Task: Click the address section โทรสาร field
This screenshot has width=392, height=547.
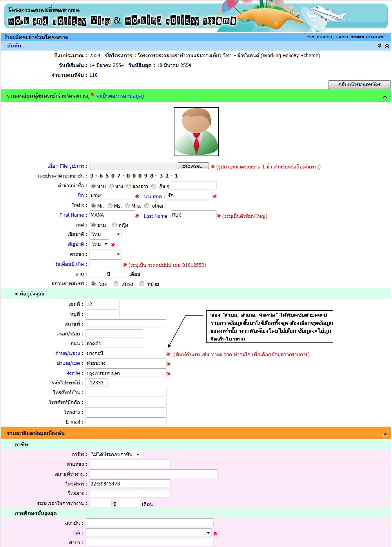Action: (126, 412)
